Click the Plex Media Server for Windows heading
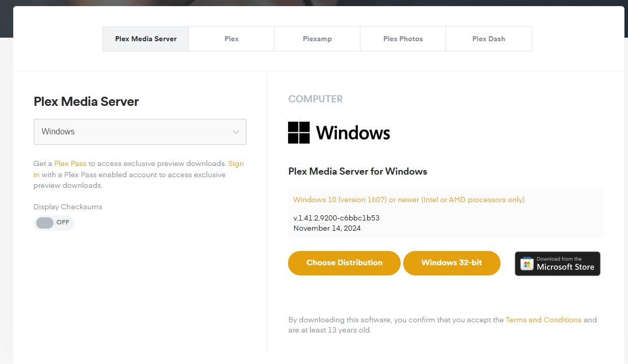Screen dimensions: 628x364 coord(357,172)
